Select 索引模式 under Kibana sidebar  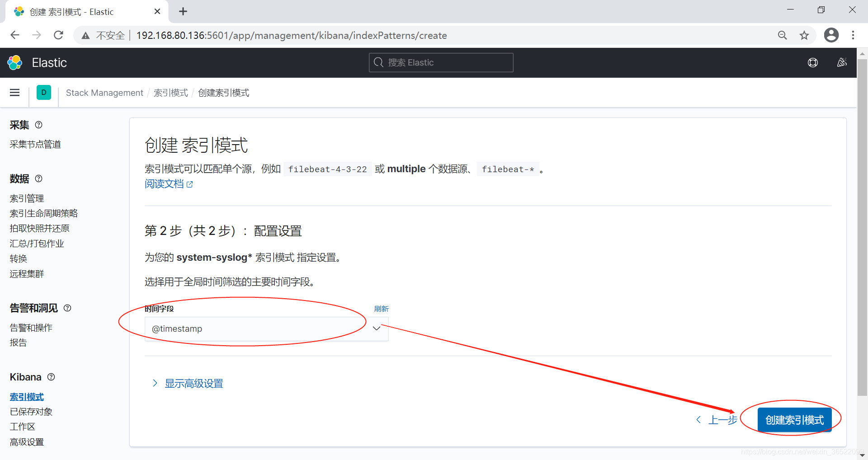coord(27,397)
